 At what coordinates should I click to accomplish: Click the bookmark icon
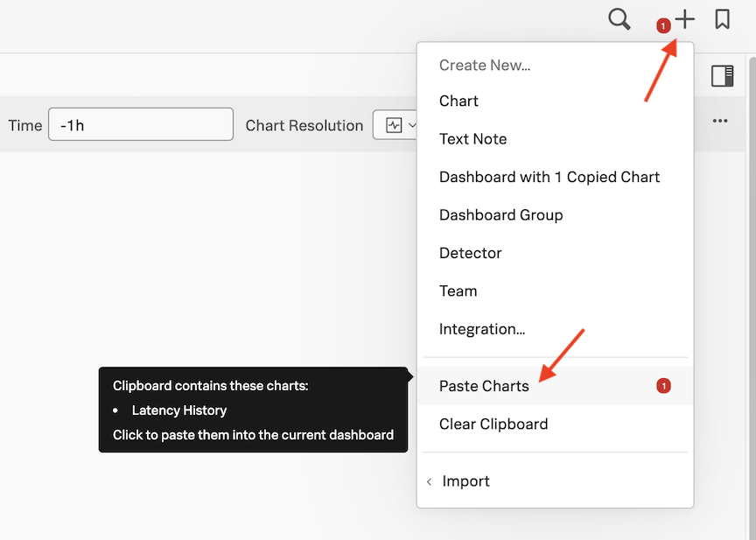[722, 19]
